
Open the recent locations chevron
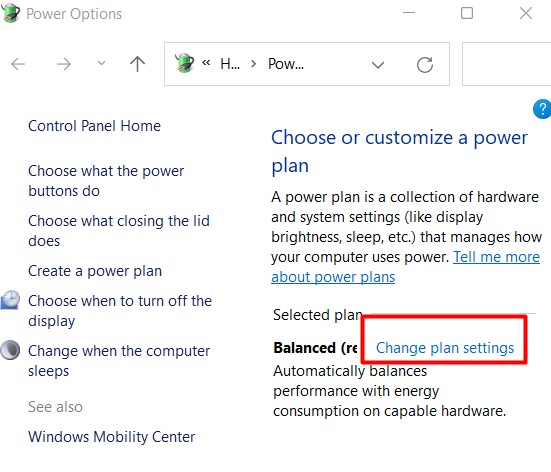101,64
